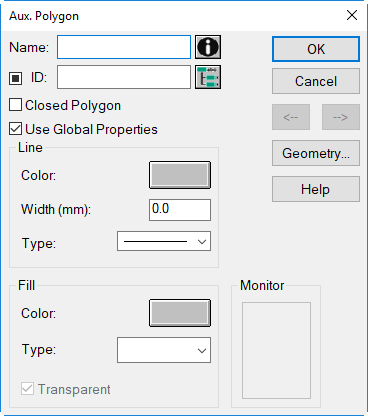Uncheck Use Global Properties
Image resolution: width=368 pixels, height=416 pixels.
click(x=15, y=129)
